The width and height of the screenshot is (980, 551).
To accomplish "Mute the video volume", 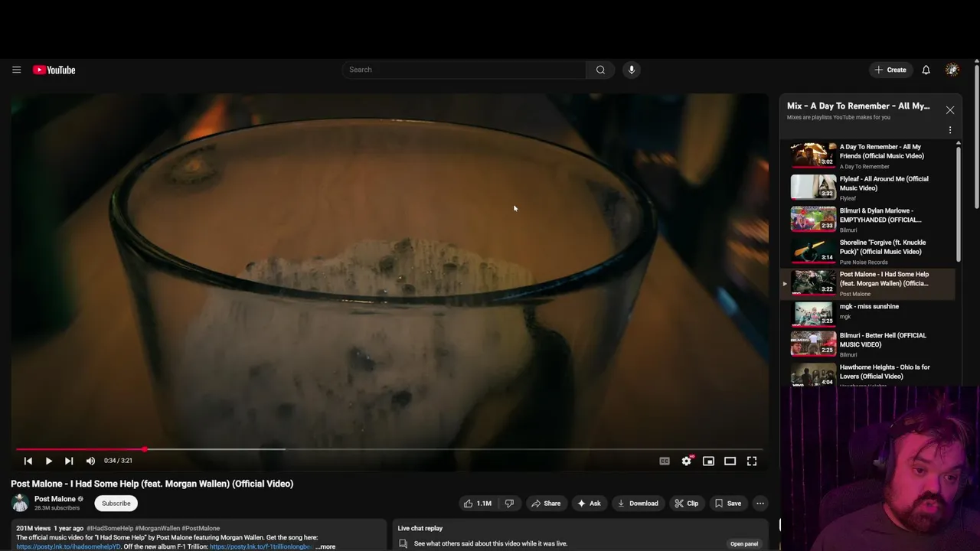I will [x=90, y=461].
